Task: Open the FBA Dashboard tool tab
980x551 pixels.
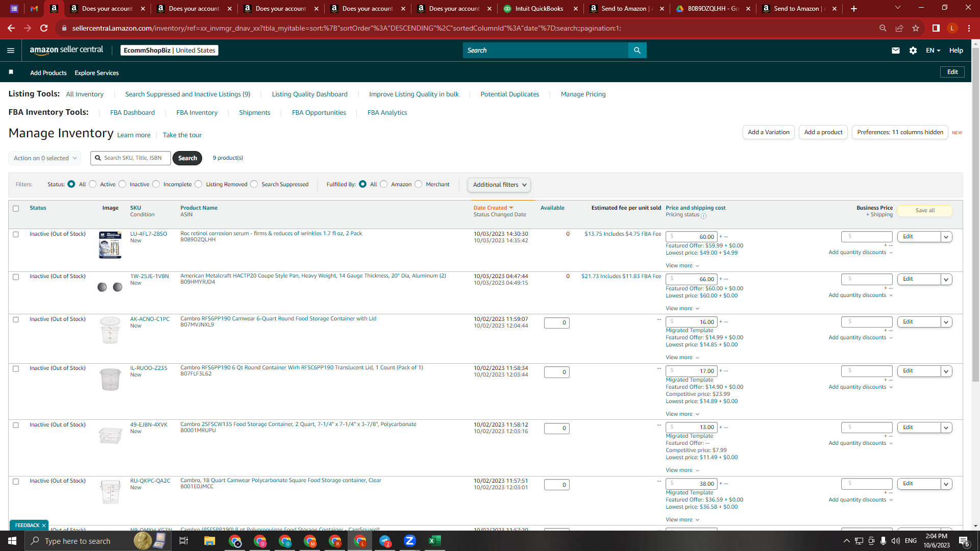Action: tap(132, 113)
